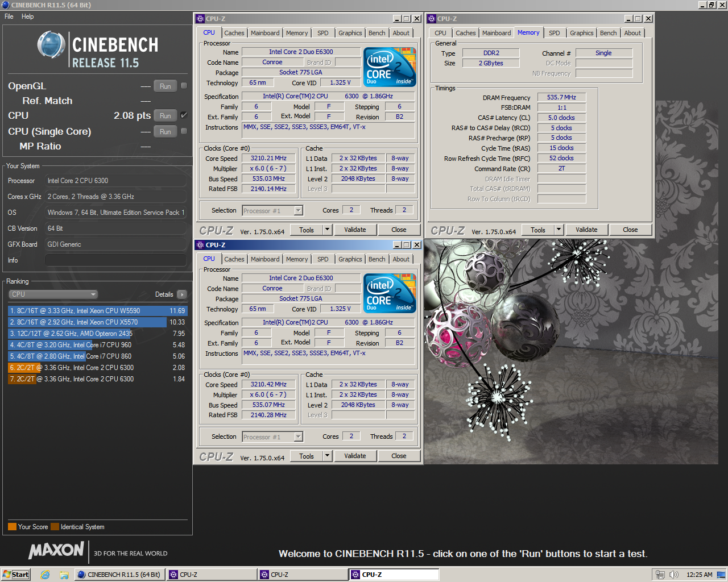Open the Help menu in Cinebench
Screen dimensions: 728x582
point(27,16)
